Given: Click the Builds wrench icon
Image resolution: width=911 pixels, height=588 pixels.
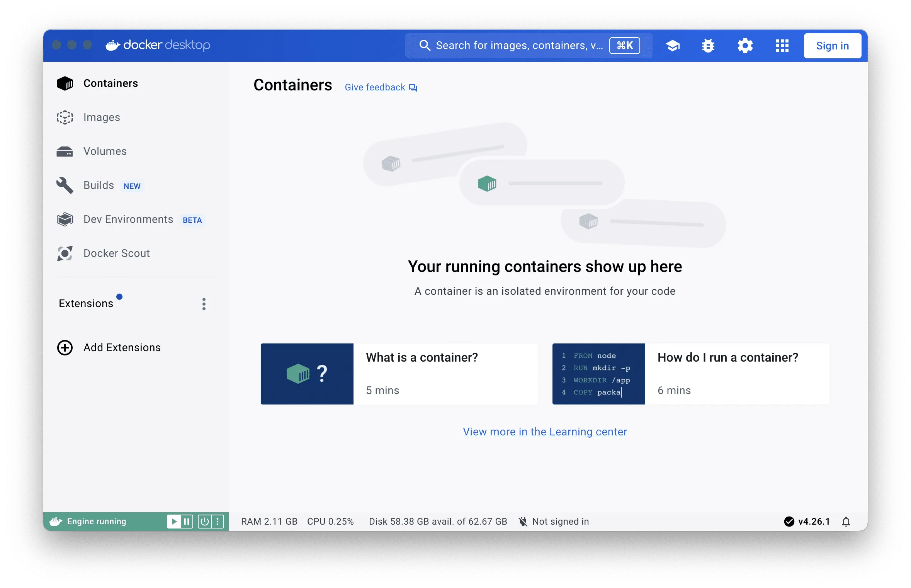Looking at the screenshot, I should coord(65,185).
